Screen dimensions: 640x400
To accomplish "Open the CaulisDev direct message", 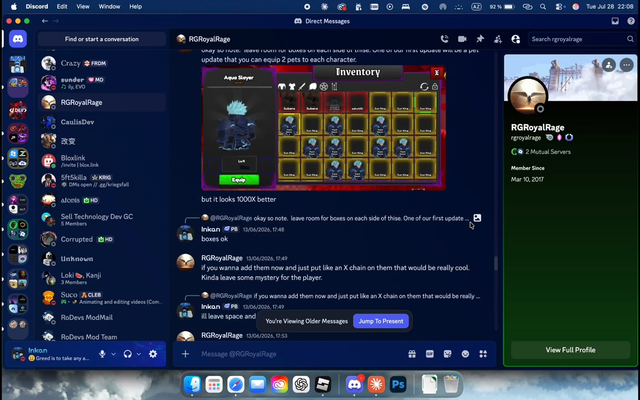I will pyautogui.click(x=102, y=122).
